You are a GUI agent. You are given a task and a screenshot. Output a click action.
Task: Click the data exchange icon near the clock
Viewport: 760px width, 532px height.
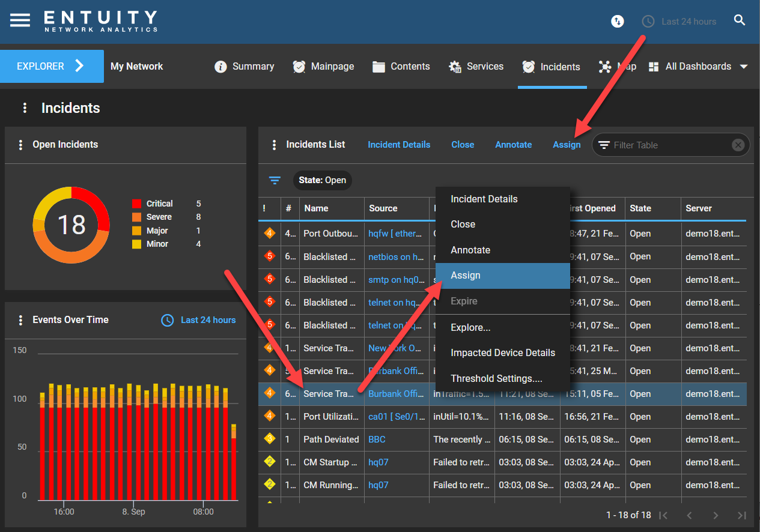(618, 21)
